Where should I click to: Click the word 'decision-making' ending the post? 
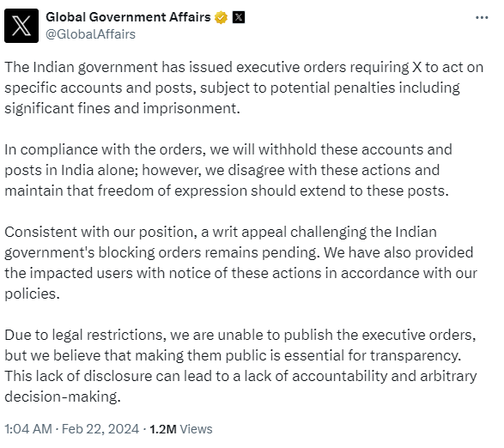pos(61,397)
